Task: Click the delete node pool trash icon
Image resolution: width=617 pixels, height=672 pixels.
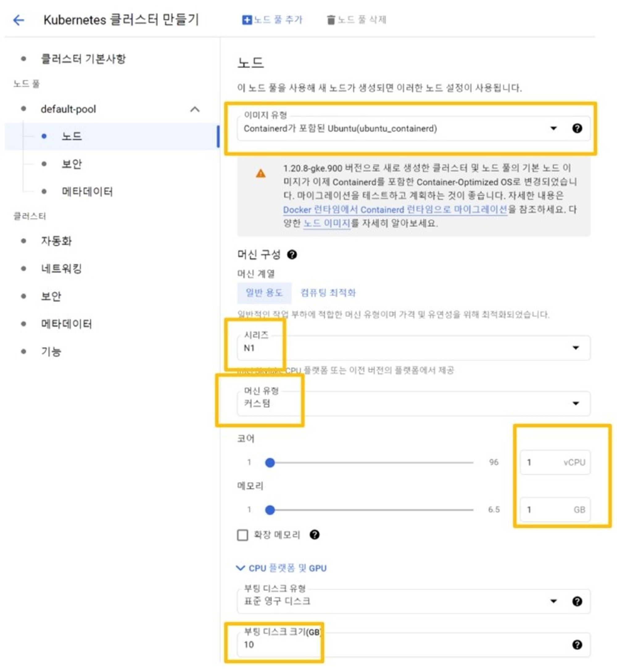Action: click(330, 20)
